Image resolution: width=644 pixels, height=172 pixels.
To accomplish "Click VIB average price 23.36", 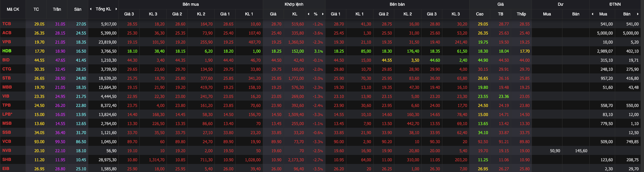I will [x=504, y=97].
